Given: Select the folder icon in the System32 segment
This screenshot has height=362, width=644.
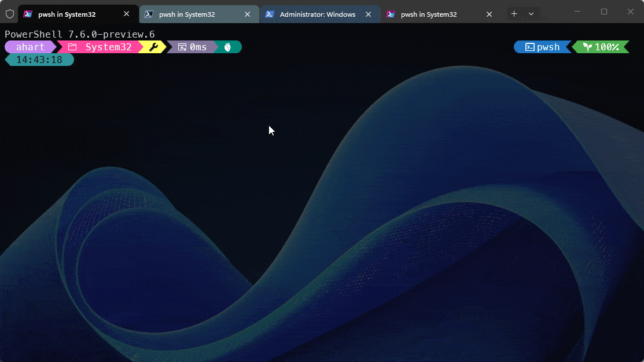Looking at the screenshot, I should point(72,47).
